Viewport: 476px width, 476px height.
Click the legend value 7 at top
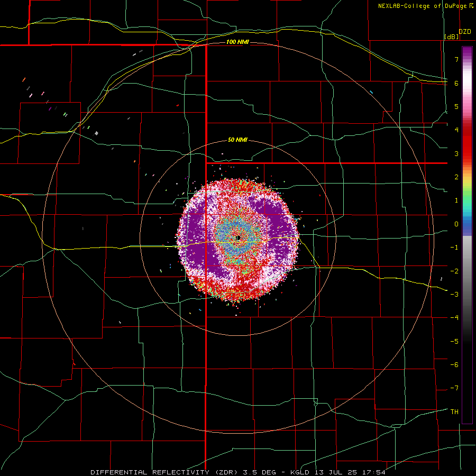tap(456, 59)
